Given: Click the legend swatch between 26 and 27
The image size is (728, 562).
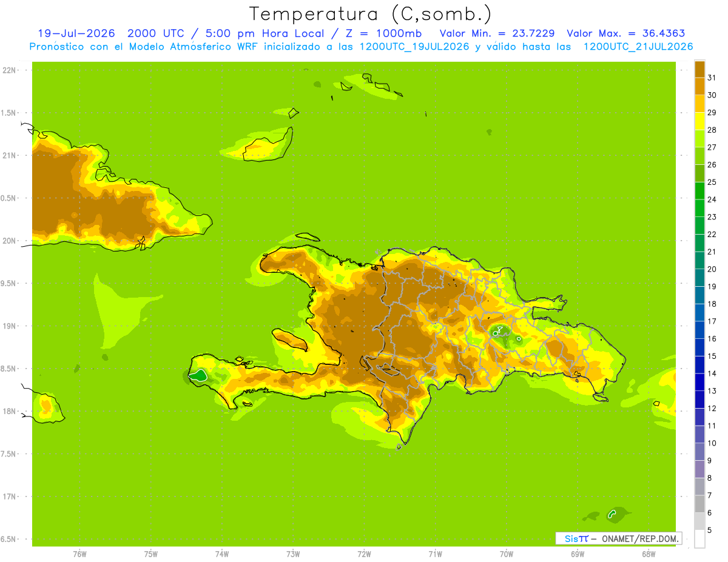Looking at the screenshot, I should 699,156.
